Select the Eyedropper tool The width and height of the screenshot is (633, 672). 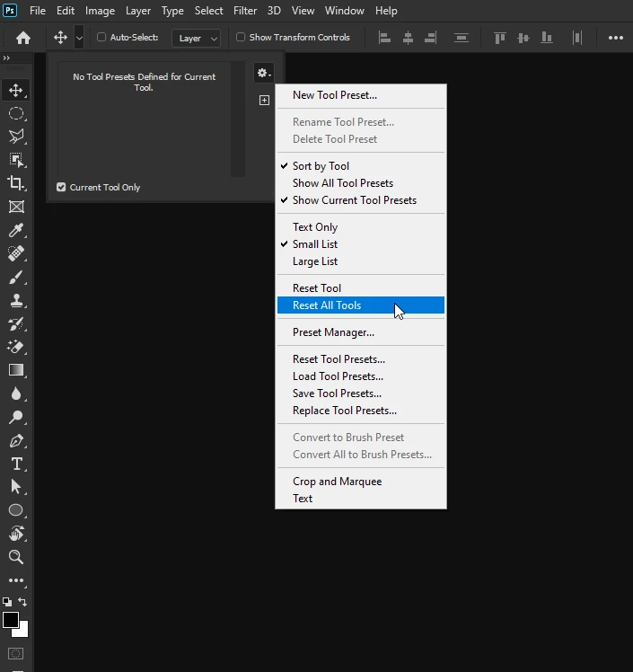point(16,230)
